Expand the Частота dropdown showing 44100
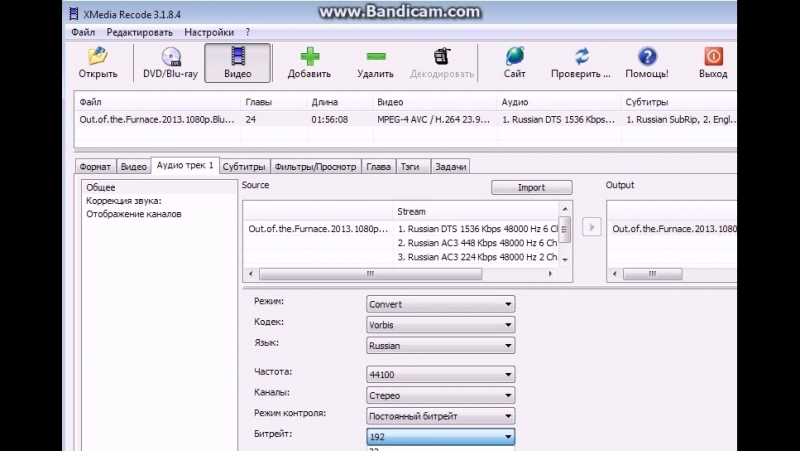This screenshot has height=451, width=800. (440, 374)
